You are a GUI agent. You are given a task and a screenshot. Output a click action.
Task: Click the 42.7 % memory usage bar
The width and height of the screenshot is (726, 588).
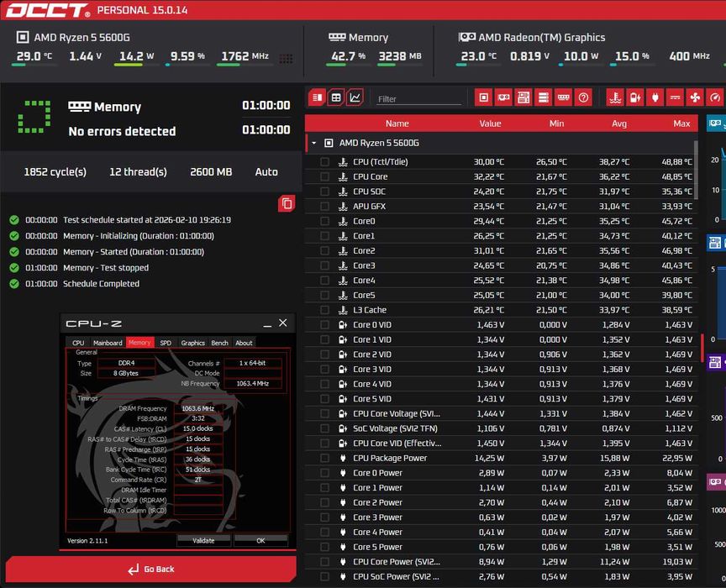coord(347,65)
